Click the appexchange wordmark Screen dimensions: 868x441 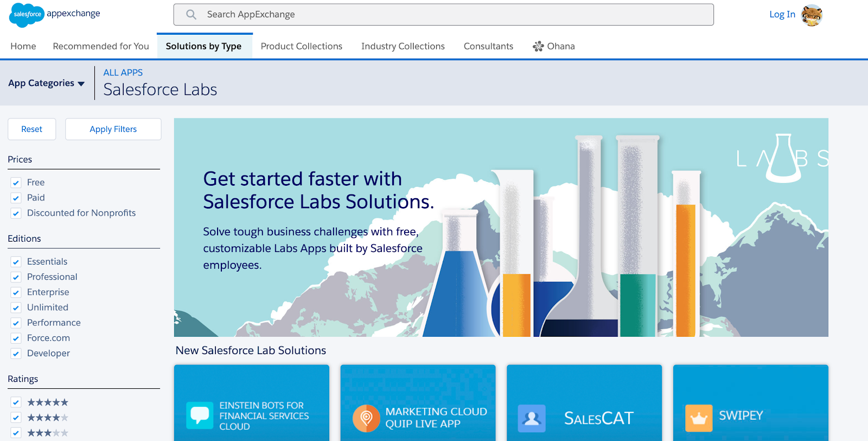point(73,13)
